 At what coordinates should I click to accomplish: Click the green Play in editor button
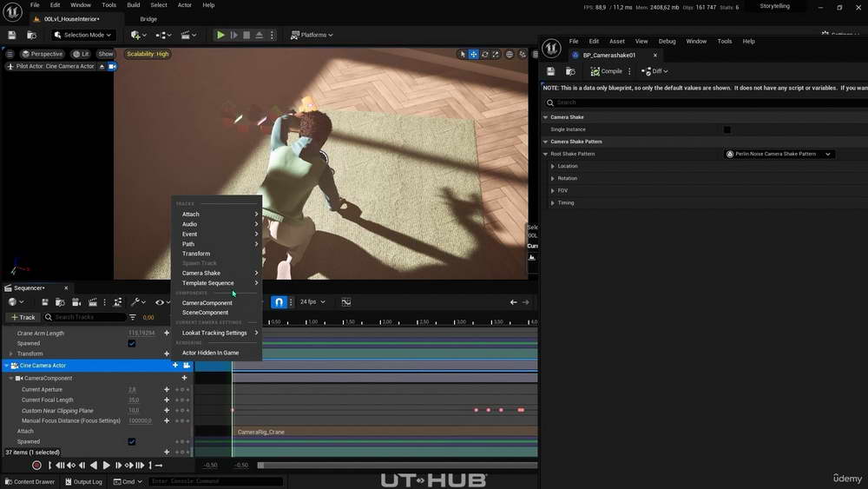pos(220,35)
